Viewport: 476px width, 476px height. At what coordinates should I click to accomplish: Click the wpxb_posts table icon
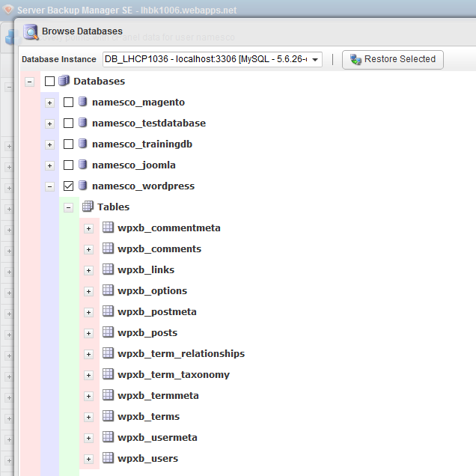[108, 332]
